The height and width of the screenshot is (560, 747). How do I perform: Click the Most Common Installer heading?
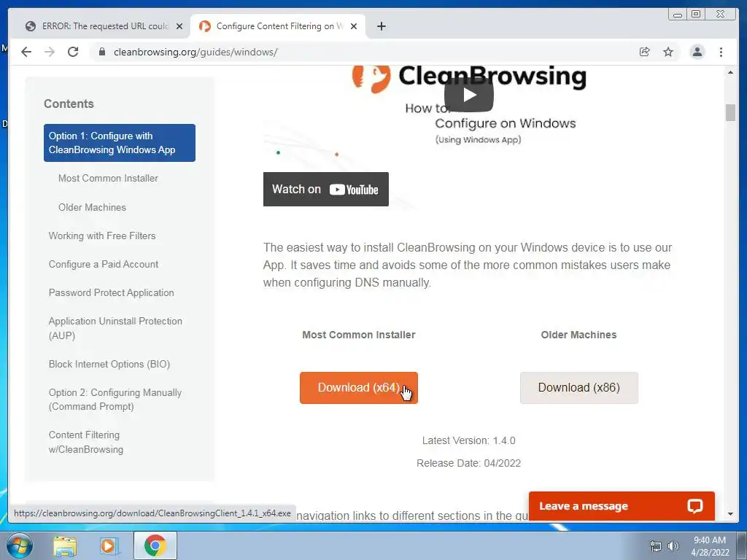click(x=359, y=335)
